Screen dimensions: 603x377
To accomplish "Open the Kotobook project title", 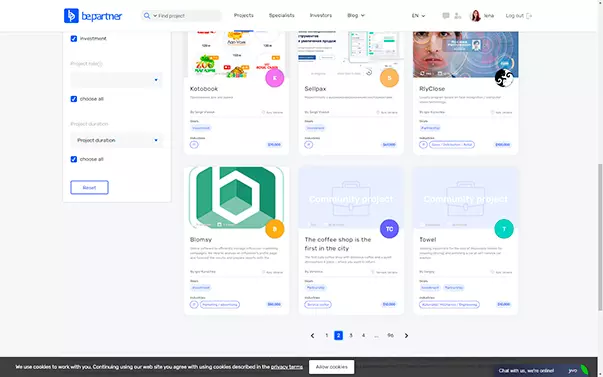I will 204,89.
